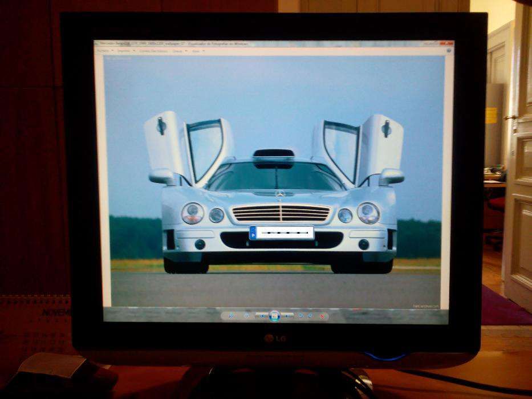This screenshot has height=399, width=532.
Task: Open the zoom magnifier control
Action: [x=232, y=316]
